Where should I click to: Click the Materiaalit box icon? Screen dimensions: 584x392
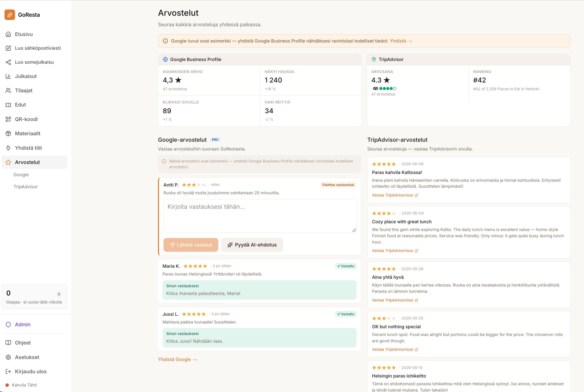8,133
